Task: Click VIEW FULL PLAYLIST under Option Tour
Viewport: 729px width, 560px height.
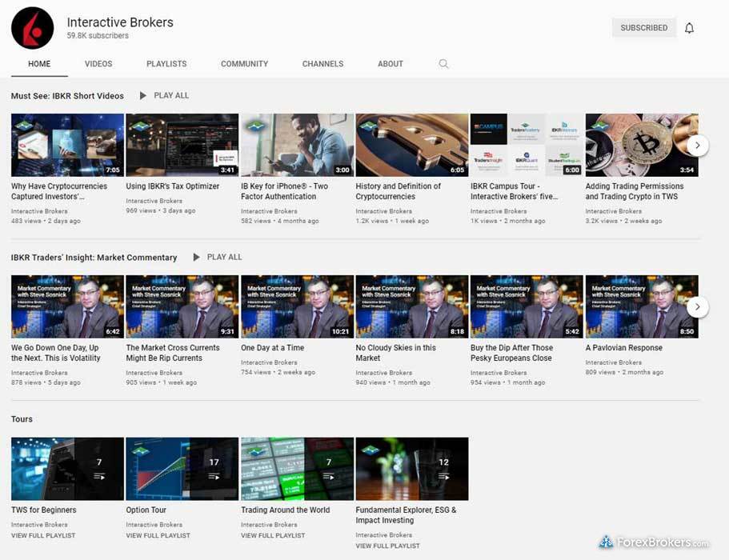Action: tap(158, 535)
